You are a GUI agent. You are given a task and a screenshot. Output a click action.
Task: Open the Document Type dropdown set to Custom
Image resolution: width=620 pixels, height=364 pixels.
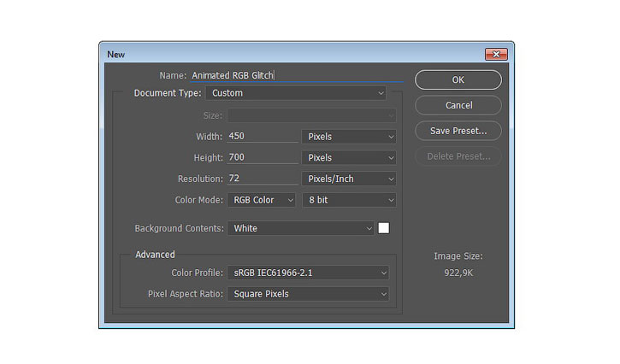(296, 93)
